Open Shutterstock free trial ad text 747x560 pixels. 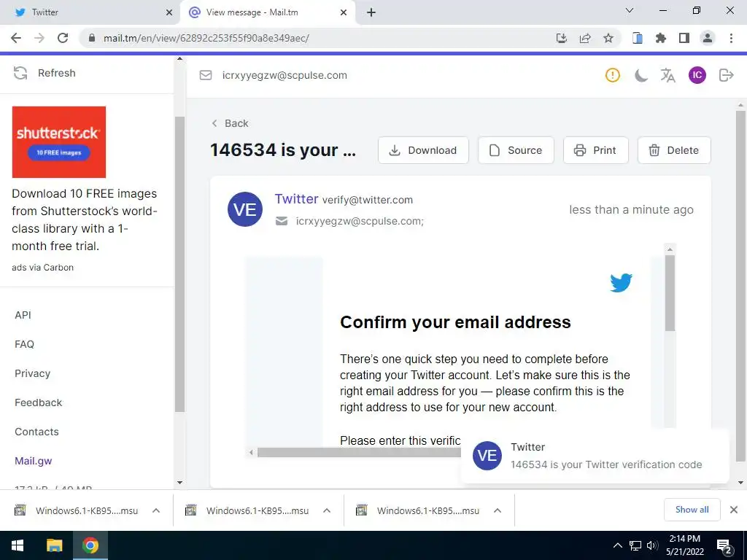coord(85,219)
